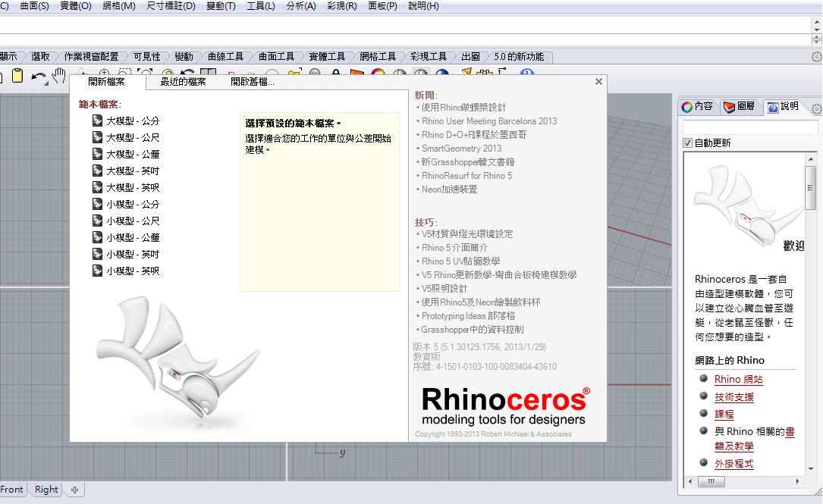Open the 課程 link in help panel
The height and width of the screenshot is (504, 823).
click(724, 415)
